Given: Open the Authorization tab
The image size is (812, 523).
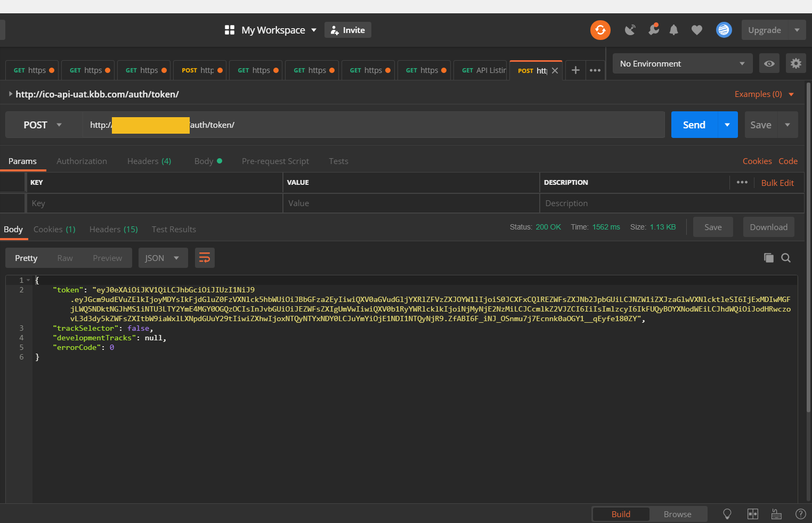Looking at the screenshot, I should 82,161.
